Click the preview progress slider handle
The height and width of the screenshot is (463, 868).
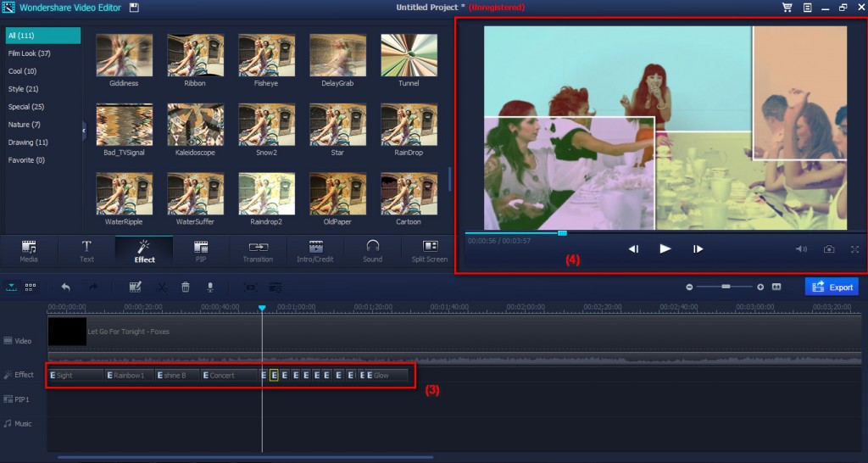562,233
